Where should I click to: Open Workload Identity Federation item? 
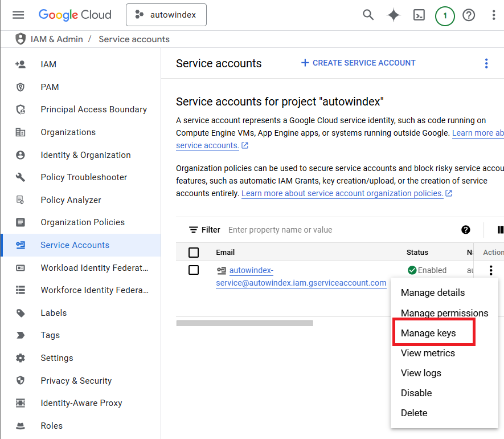tap(81, 268)
